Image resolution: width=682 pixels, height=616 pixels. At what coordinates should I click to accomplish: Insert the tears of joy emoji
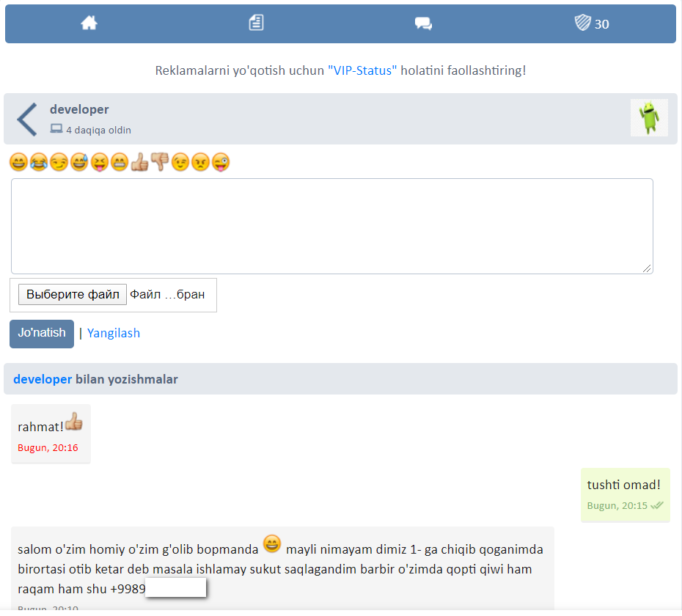coord(39,162)
